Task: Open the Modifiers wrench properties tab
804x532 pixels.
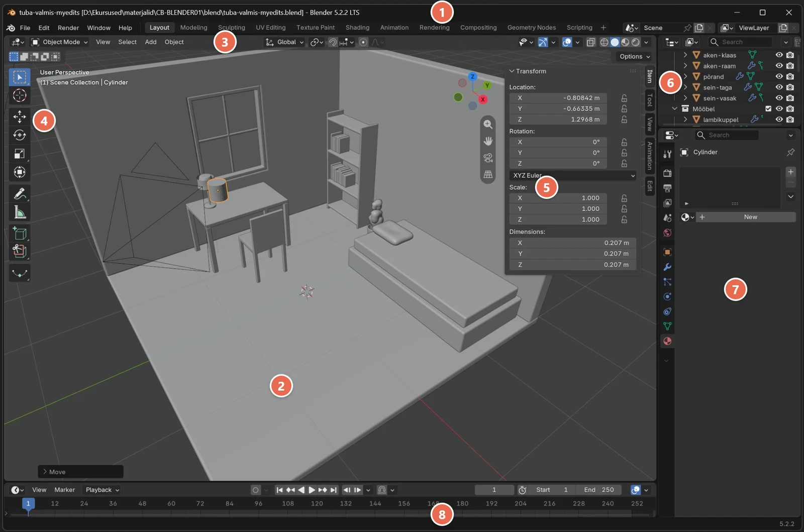Action: tap(667, 267)
